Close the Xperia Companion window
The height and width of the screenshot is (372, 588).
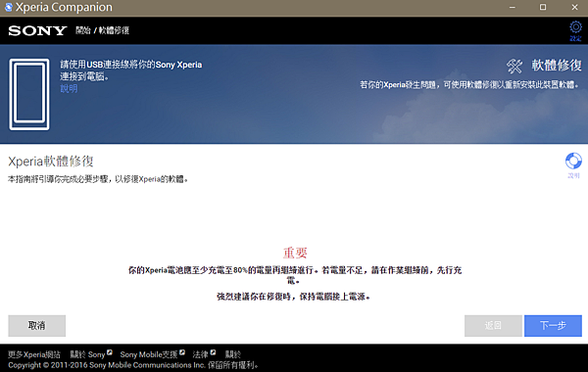tap(574, 7)
